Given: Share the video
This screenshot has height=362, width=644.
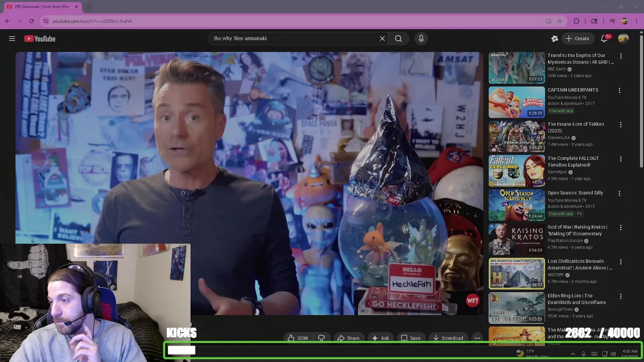Looking at the screenshot, I should click(x=348, y=338).
